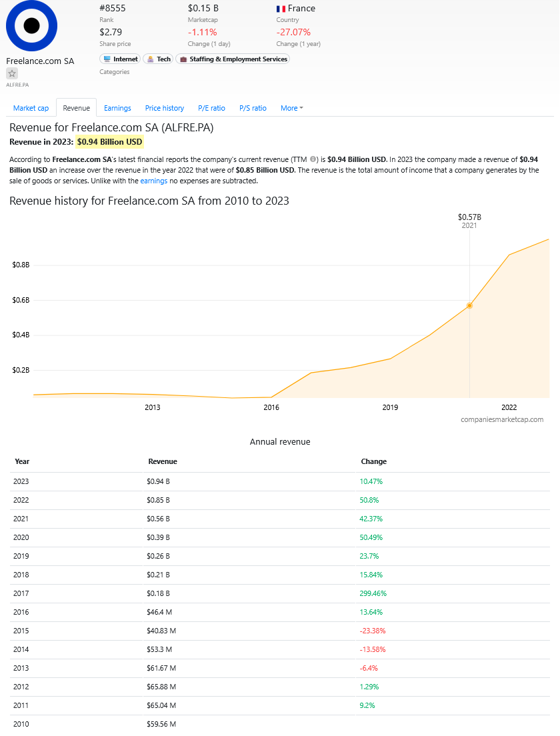Select the 2012 revenue value $65.88 M
The width and height of the screenshot is (560, 736).
coord(161,687)
